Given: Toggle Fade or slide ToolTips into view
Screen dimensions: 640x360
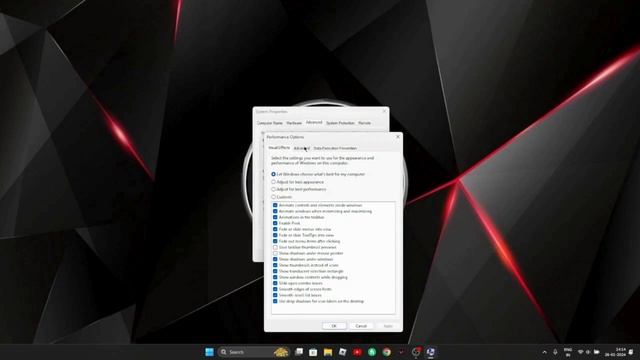Looking at the screenshot, I should pyautogui.click(x=275, y=235).
